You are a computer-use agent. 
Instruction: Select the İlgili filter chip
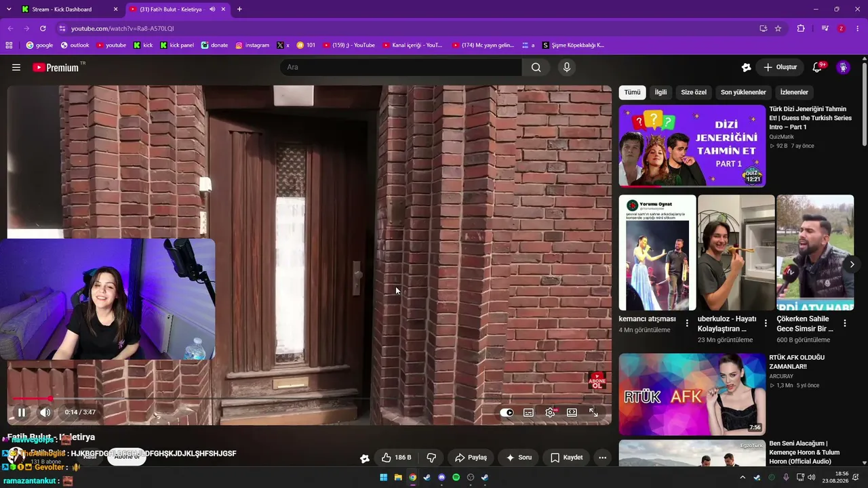click(660, 92)
